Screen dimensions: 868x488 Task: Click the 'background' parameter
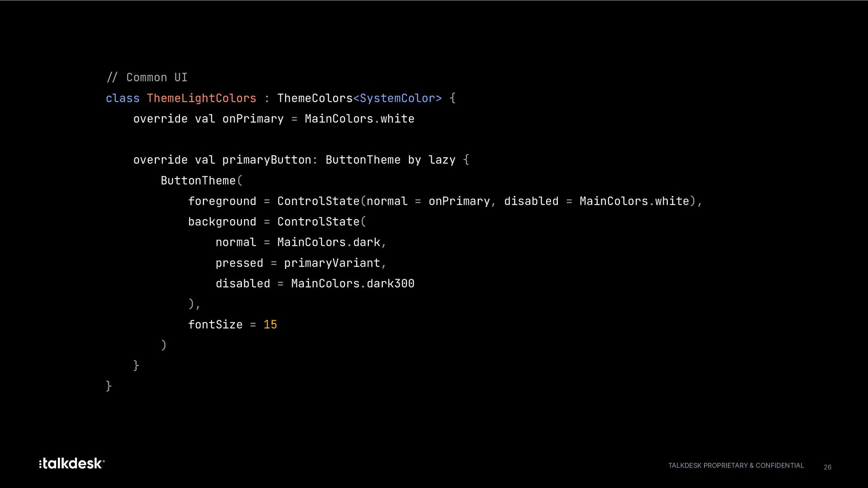(222, 222)
